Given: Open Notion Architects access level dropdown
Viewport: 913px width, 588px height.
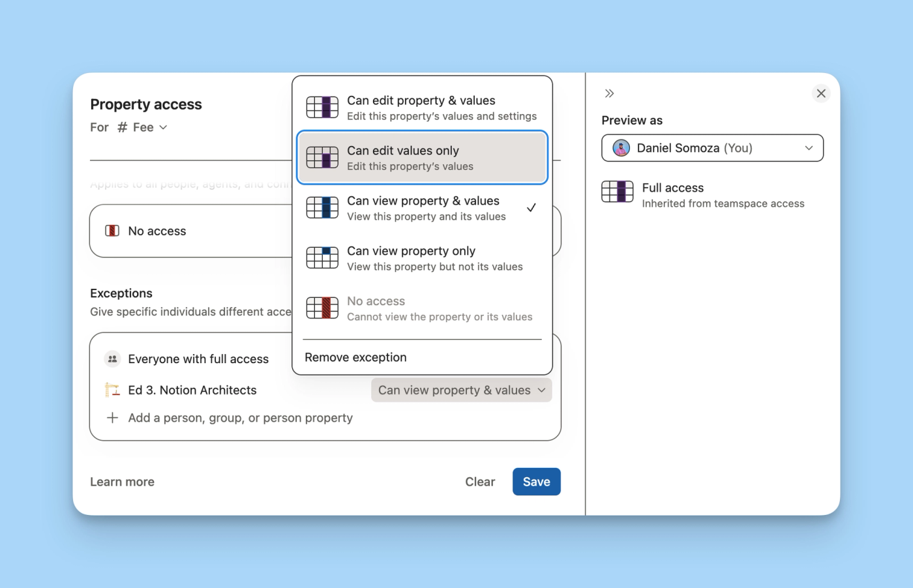Looking at the screenshot, I should click(462, 390).
